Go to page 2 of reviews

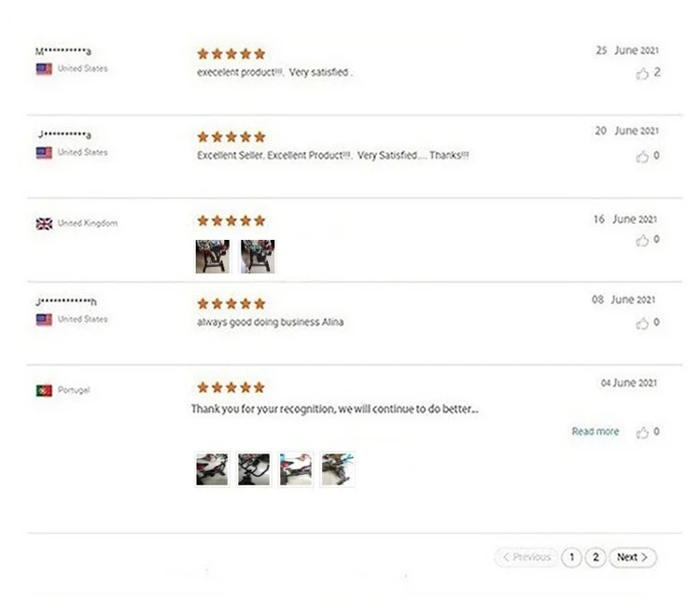tap(595, 557)
